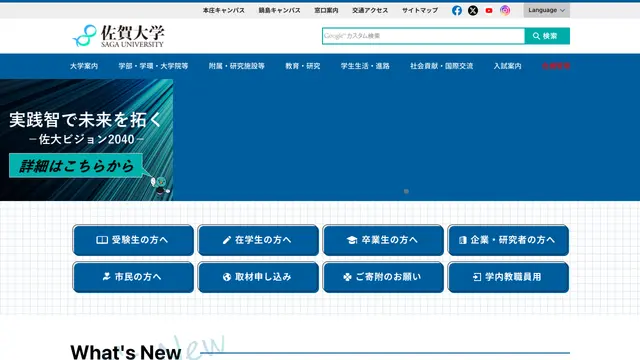Image resolution: width=640 pixels, height=360 pixels.
Task: Focus the Google custom search field
Action: pos(423,36)
